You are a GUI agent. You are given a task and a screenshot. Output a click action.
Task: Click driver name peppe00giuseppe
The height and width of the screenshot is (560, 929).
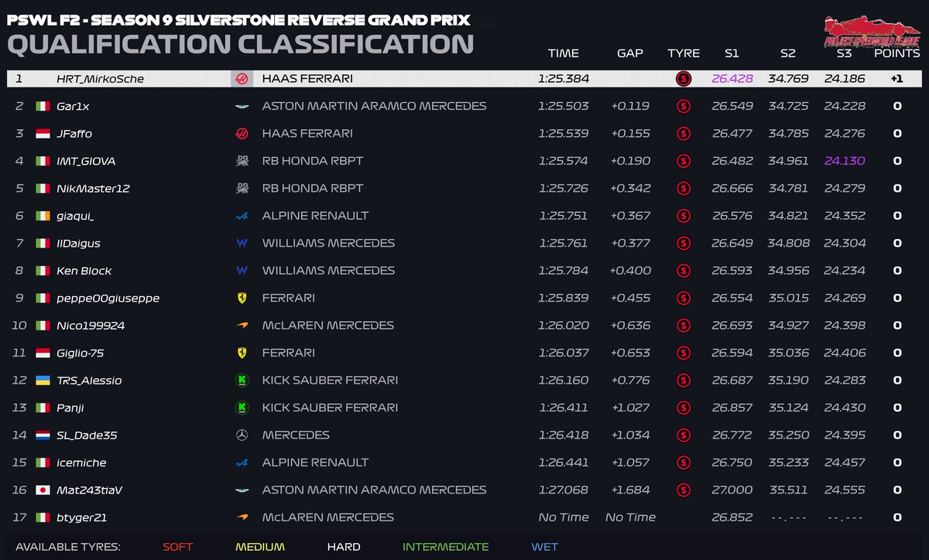(x=108, y=299)
